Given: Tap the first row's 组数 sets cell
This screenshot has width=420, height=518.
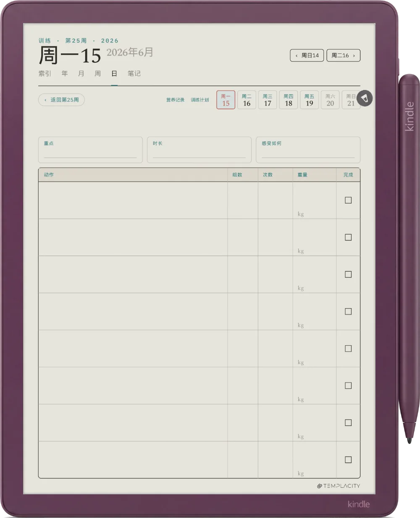Looking at the screenshot, I should coord(243,200).
